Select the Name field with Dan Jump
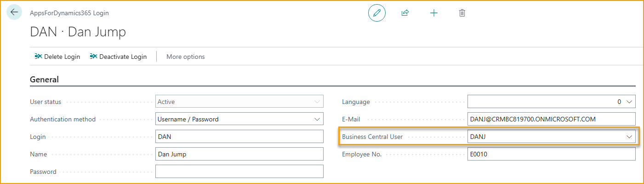644x184 pixels. click(x=239, y=154)
